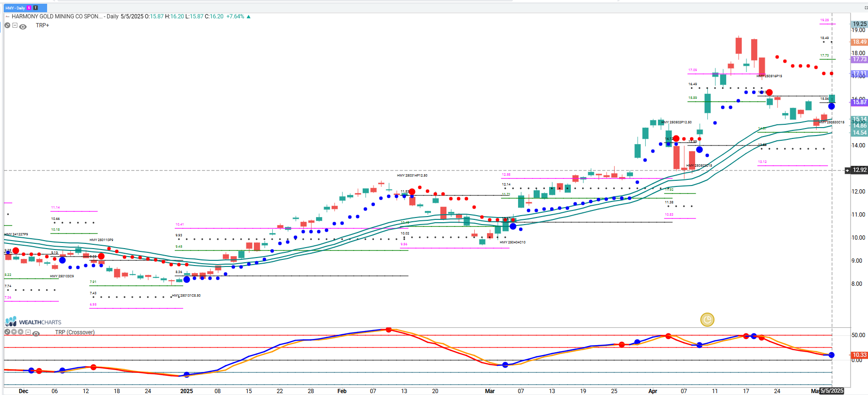This screenshot has width=868, height=395.
Task: Click the black T badge on the tab
Action: (x=35, y=8)
